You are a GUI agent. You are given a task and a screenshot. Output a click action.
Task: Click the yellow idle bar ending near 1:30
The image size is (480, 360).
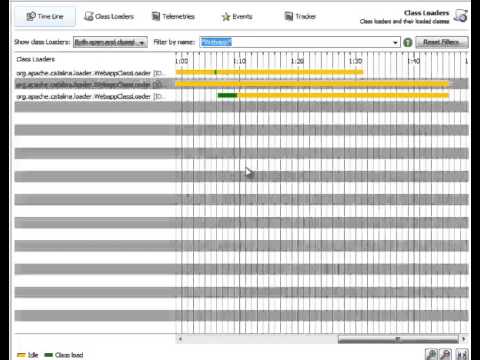tap(269, 72)
